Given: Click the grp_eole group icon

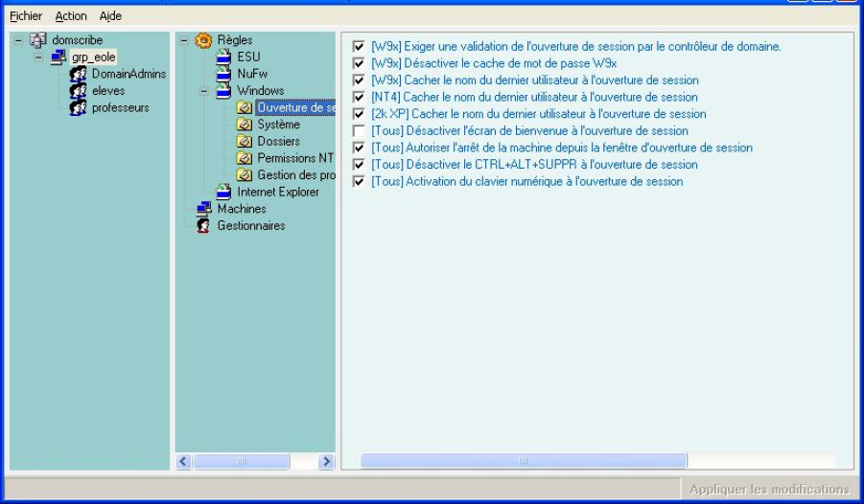Looking at the screenshot, I should coord(58,57).
